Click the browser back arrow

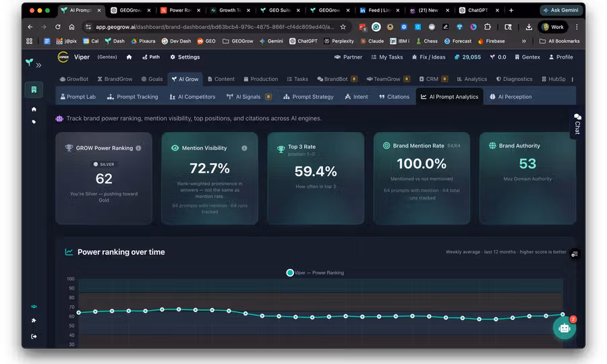pyautogui.click(x=30, y=27)
